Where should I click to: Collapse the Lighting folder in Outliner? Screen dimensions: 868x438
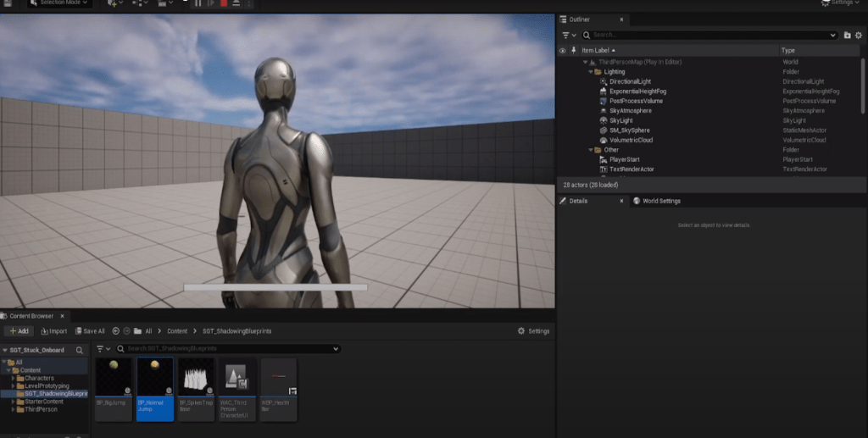[591, 72]
